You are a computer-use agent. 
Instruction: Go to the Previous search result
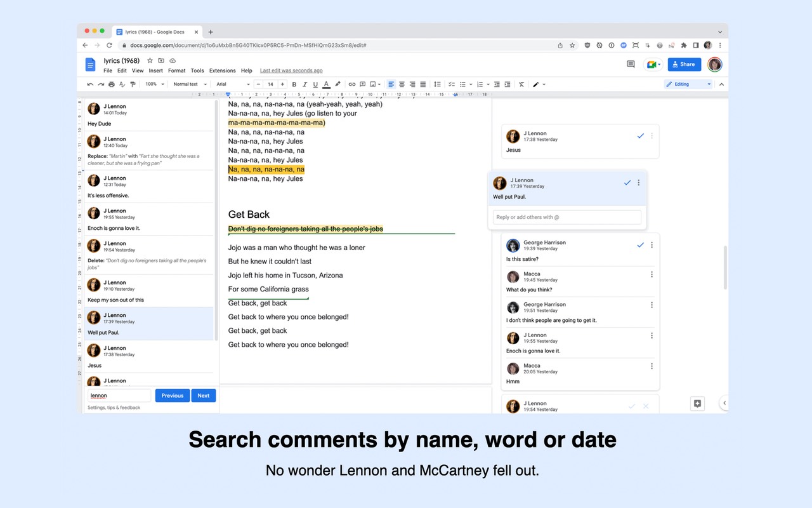[x=172, y=396]
